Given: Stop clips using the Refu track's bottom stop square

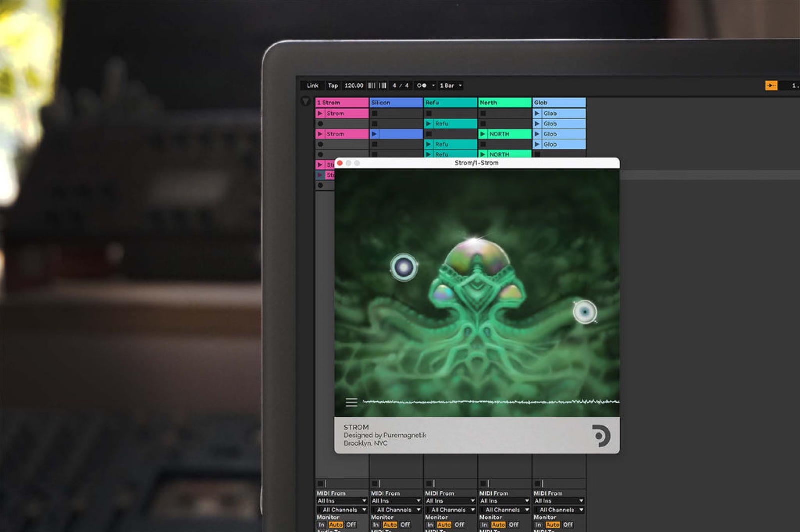Looking at the screenshot, I should pos(429,484).
